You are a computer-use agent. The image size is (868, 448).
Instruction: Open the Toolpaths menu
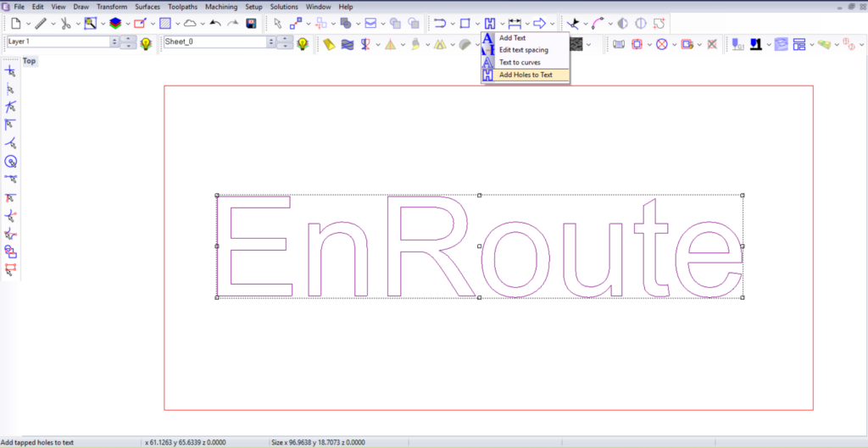(183, 7)
